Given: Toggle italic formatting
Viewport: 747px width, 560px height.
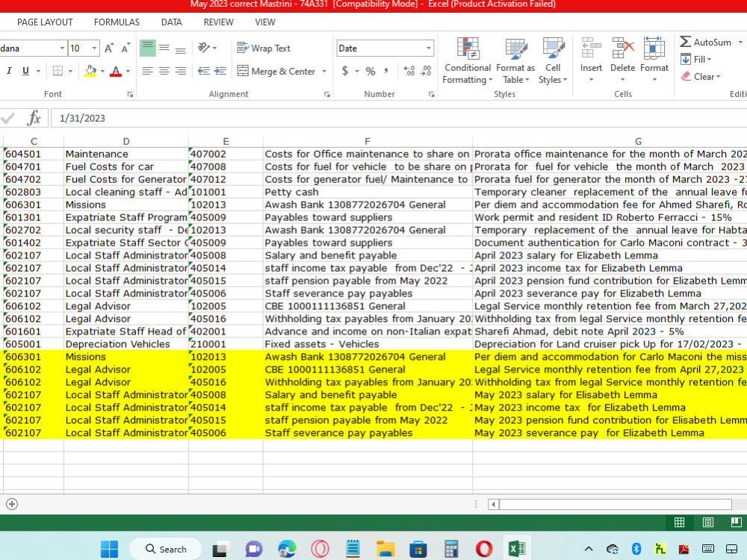Looking at the screenshot, I should 9,71.
